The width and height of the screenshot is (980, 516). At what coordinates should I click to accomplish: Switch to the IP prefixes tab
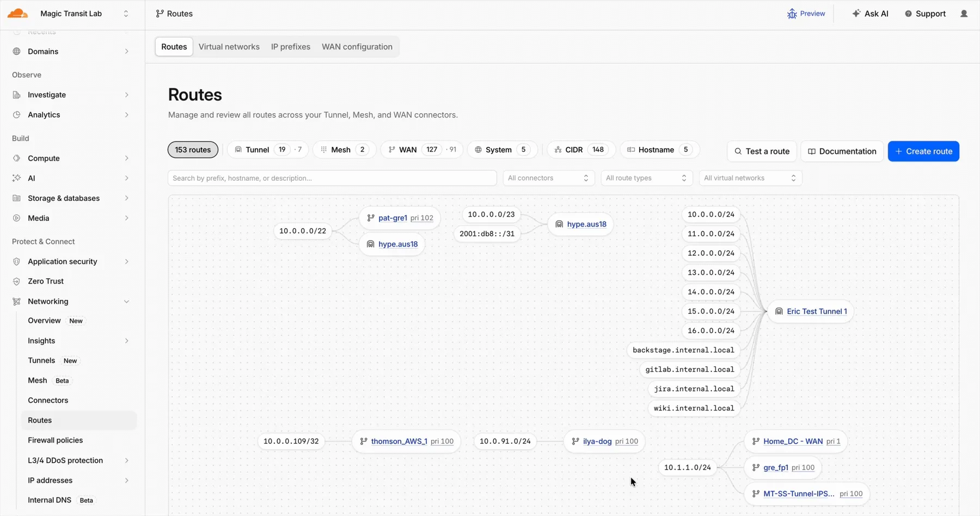pos(291,47)
